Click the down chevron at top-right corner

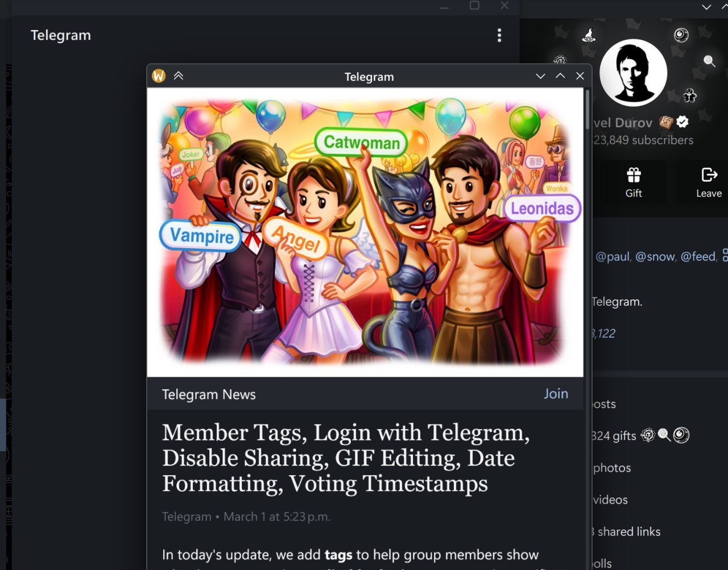coord(706,7)
